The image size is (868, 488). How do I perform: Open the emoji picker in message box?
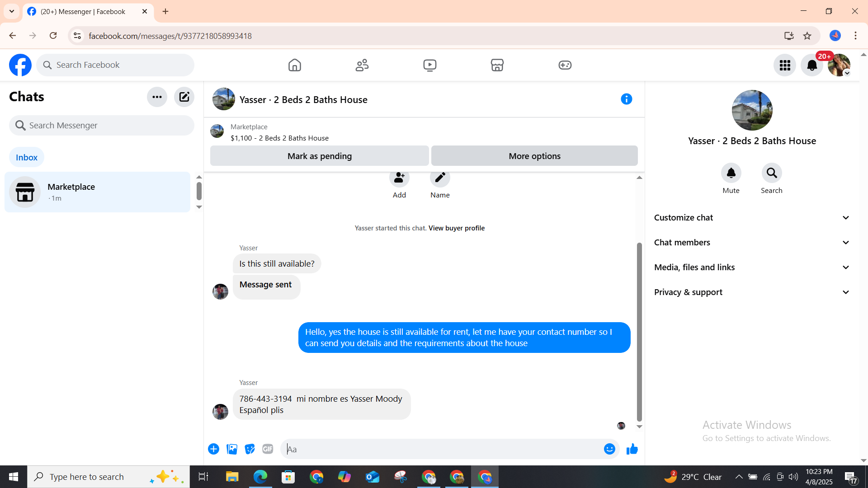[609, 449]
